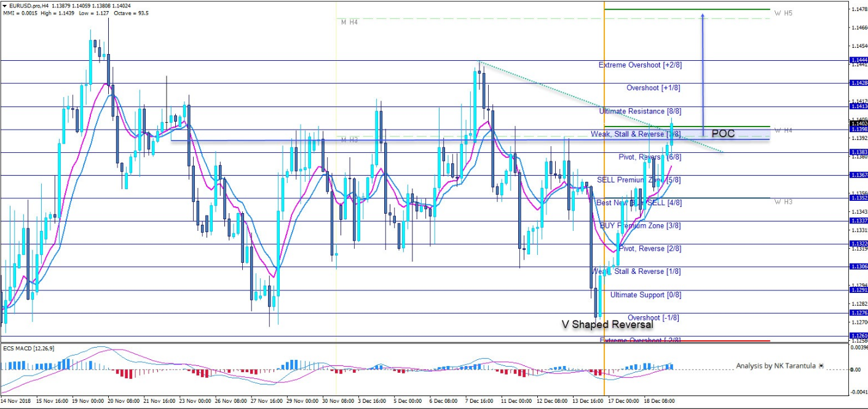Click the 1.1428 price tag on axis
This screenshot has height=409, width=868.
pyautogui.click(x=858, y=83)
